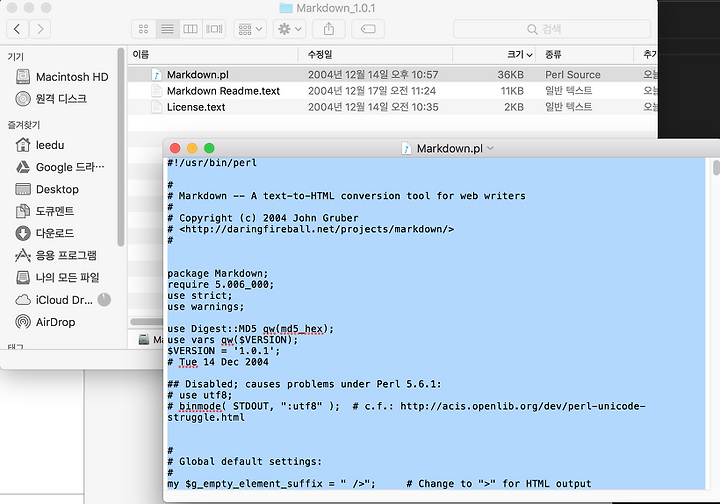The height and width of the screenshot is (504, 720).
Task: Sort by the 이름 column header
Action: pyautogui.click(x=213, y=55)
